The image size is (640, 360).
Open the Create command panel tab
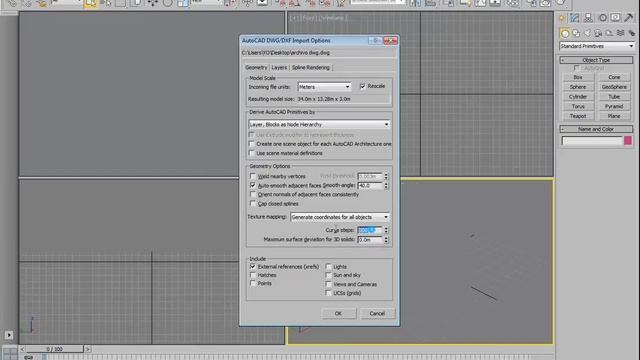click(x=562, y=18)
